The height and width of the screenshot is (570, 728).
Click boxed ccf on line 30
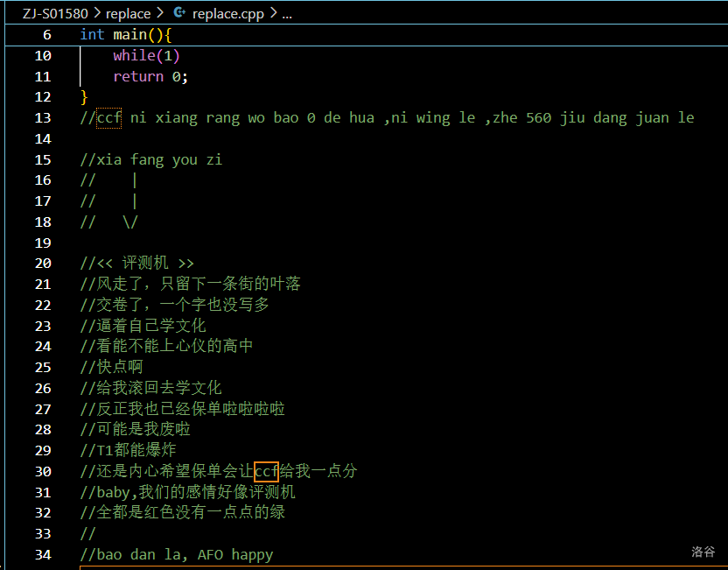[x=266, y=471]
